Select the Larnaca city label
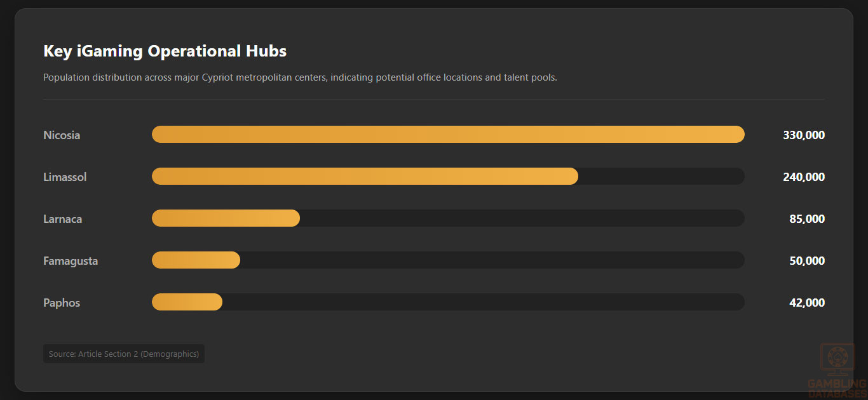Image resolution: width=868 pixels, height=400 pixels. (x=62, y=219)
